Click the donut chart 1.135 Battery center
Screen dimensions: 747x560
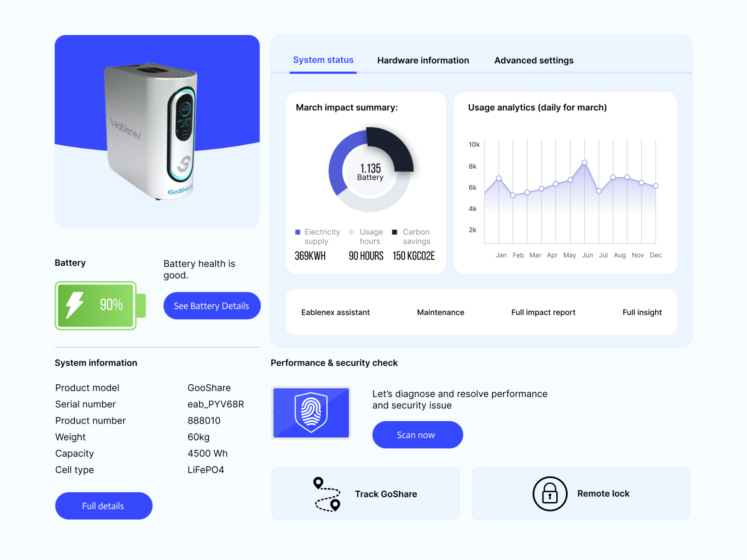(x=370, y=172)
